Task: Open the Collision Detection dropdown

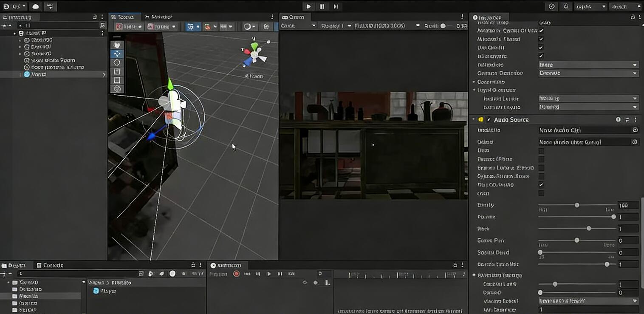Action: (x=588, y=73)
